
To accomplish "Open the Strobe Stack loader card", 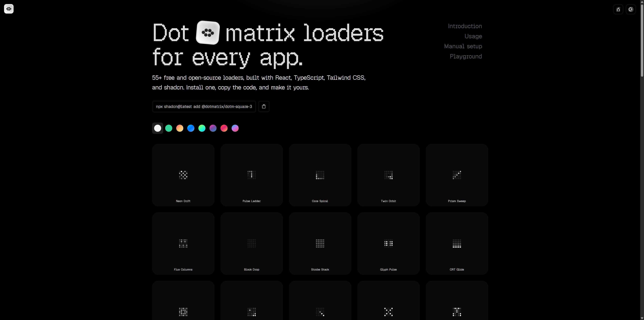I will pos(320,243).
